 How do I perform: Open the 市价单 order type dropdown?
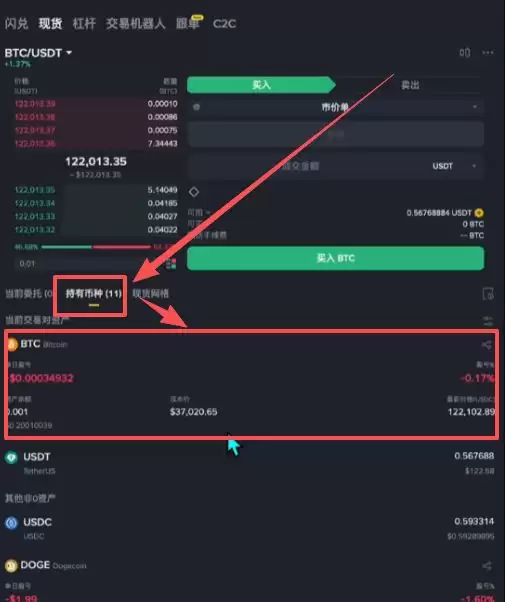click(336, 107)
